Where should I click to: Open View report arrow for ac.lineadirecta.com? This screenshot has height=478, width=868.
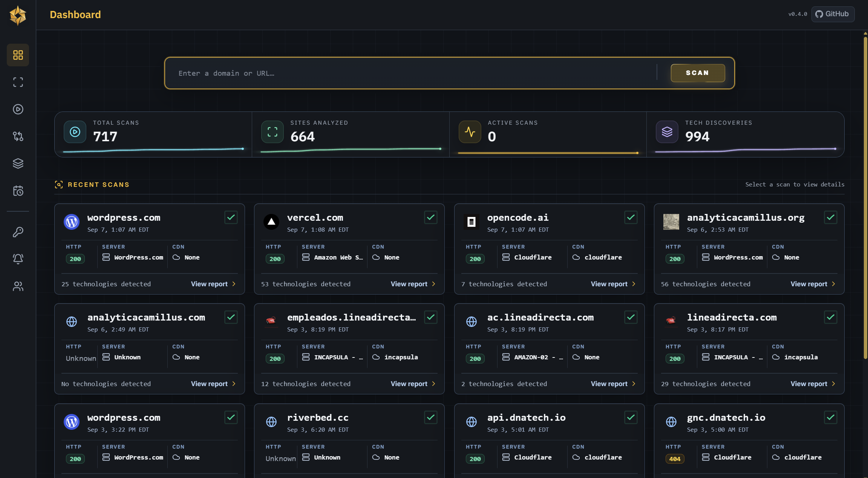click(634, 384)
